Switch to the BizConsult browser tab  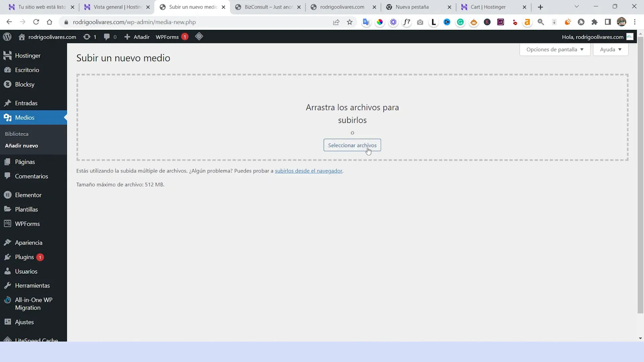(268, 7)
